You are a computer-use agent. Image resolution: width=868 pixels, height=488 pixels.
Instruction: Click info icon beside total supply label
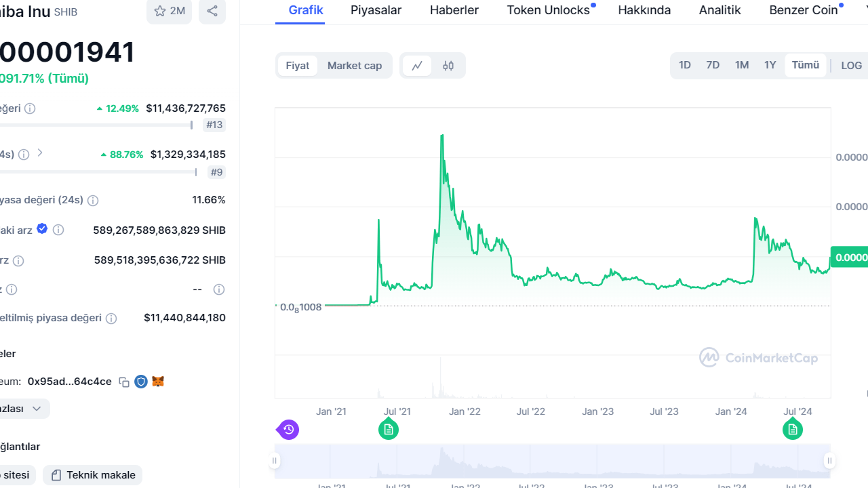[x=18, y=260]
